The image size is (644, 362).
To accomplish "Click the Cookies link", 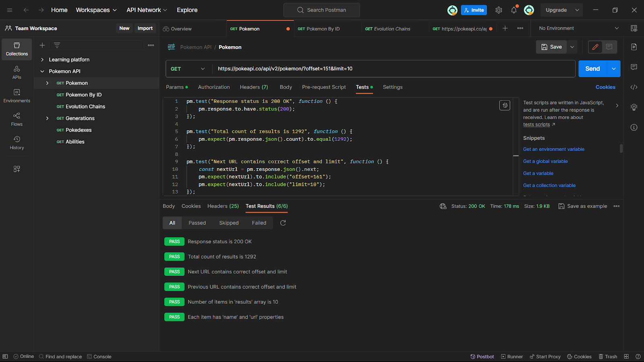I will point(605,87).
